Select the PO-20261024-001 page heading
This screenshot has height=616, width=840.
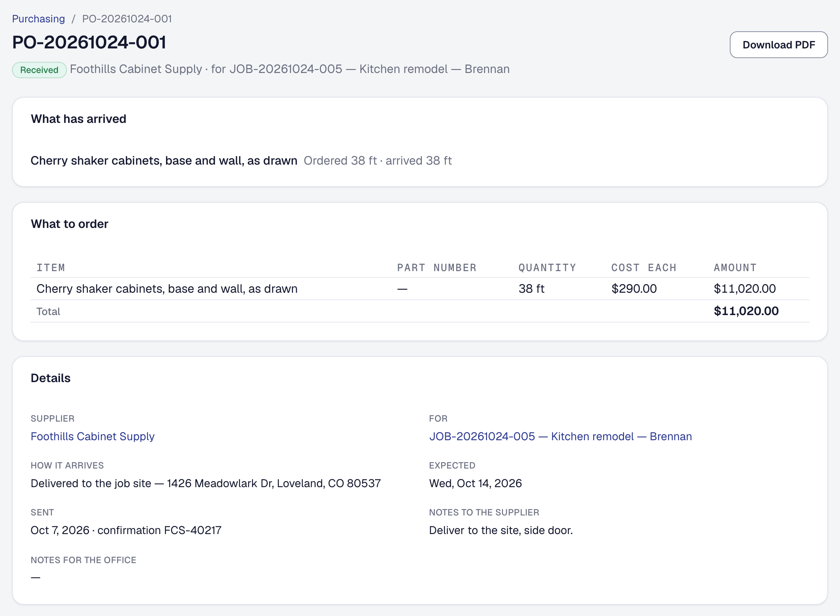(89, 42)
